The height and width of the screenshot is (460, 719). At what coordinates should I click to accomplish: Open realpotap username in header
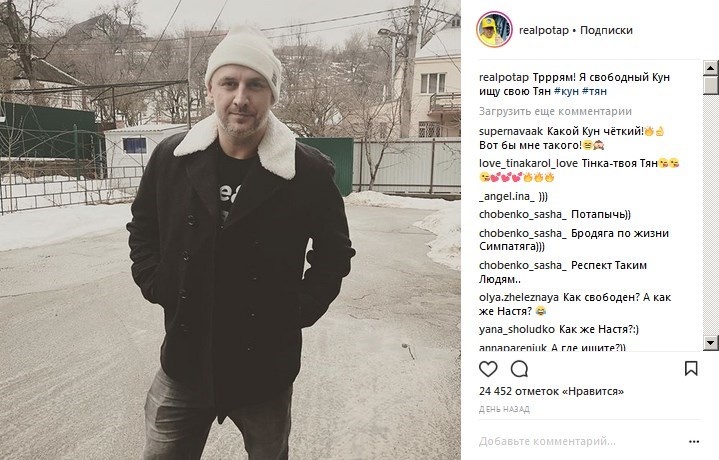(x=544, y=30)
